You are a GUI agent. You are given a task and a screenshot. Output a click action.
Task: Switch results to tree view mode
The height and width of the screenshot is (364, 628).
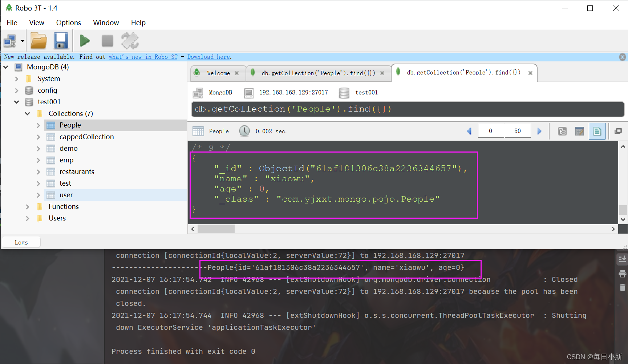click(x=562, y=131)
